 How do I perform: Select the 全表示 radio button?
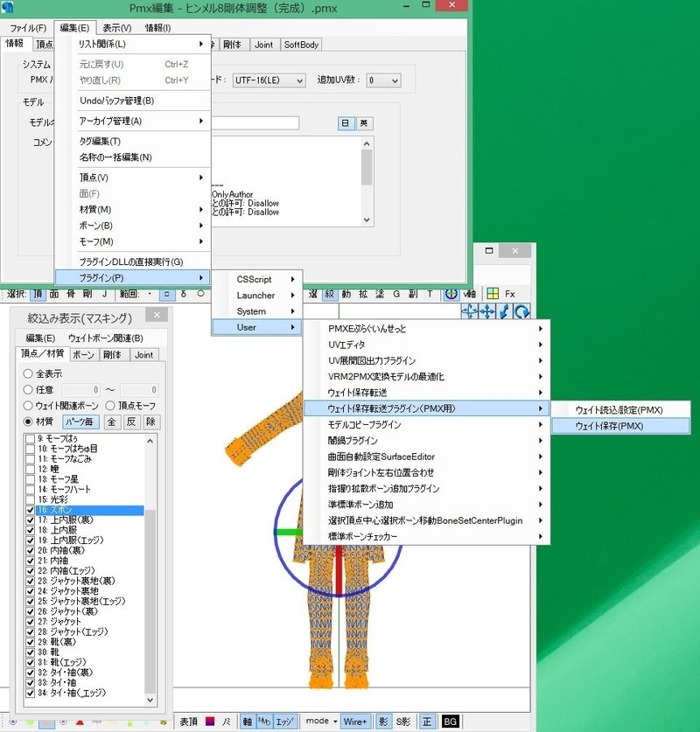coord(28,374)
